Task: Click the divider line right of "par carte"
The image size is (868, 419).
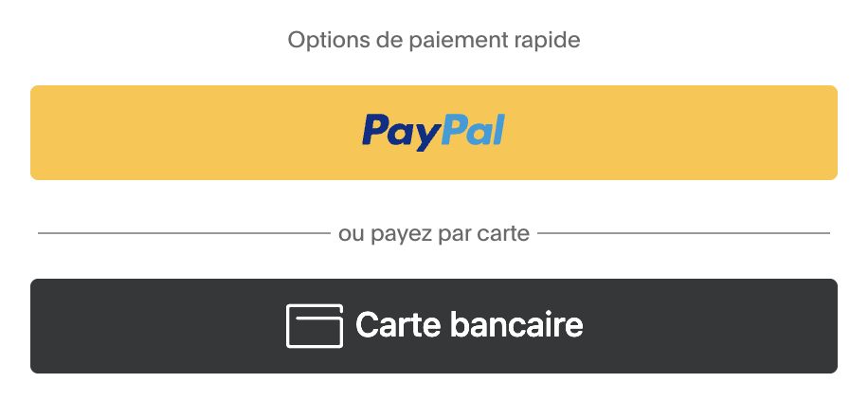Action: pyautogui.click(x=683, y=233)
